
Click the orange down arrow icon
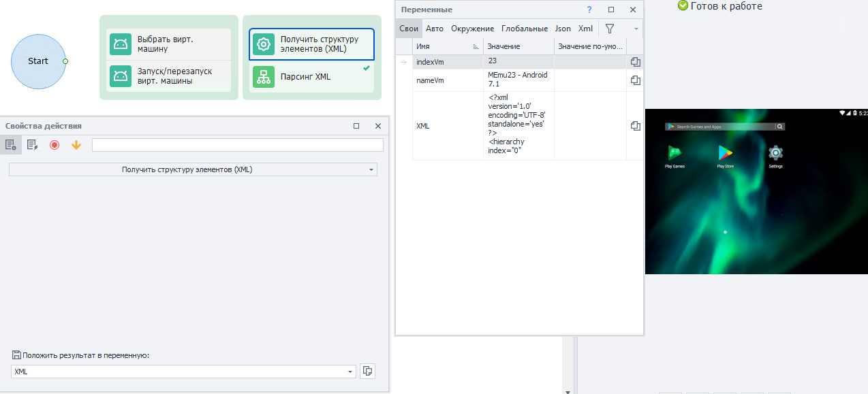tap(76, 145)
